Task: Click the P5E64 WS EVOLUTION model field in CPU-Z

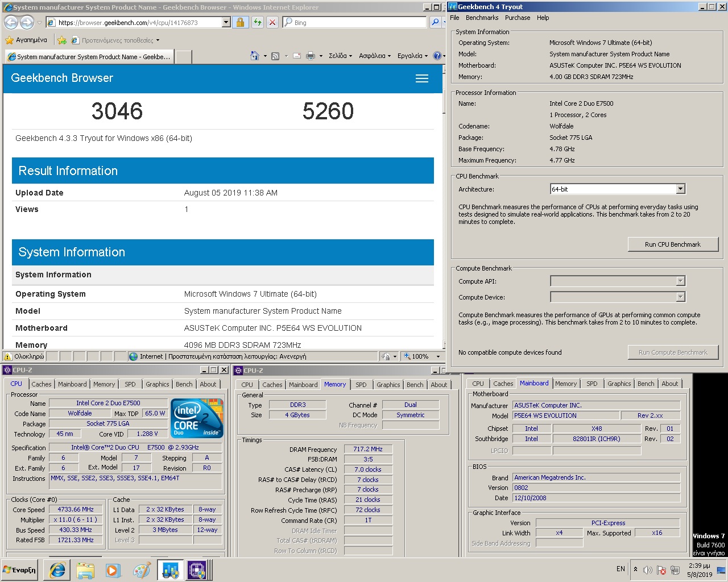Action: click(565, 415)
